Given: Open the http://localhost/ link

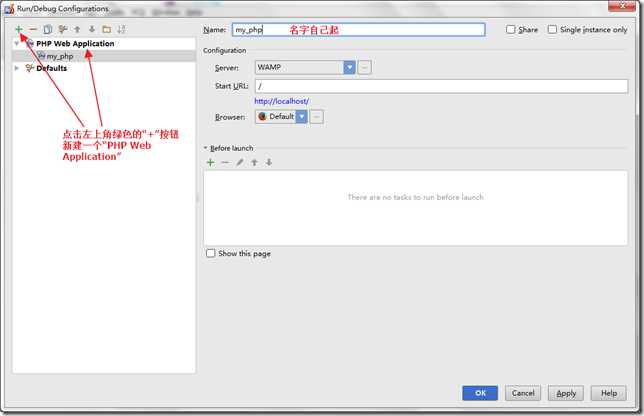Looking at the screenshot, I should [282, 101].
